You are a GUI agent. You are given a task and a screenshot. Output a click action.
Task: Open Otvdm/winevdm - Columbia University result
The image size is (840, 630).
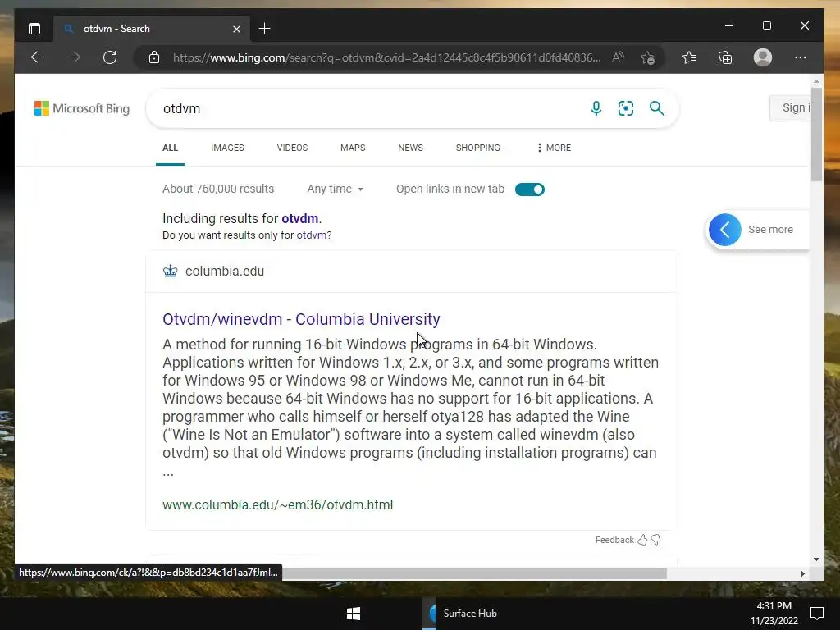(x=301, y=319)
